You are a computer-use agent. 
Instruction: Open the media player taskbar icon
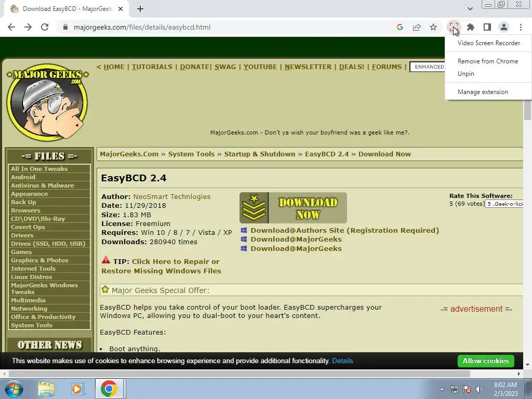[x=77, y=389]
